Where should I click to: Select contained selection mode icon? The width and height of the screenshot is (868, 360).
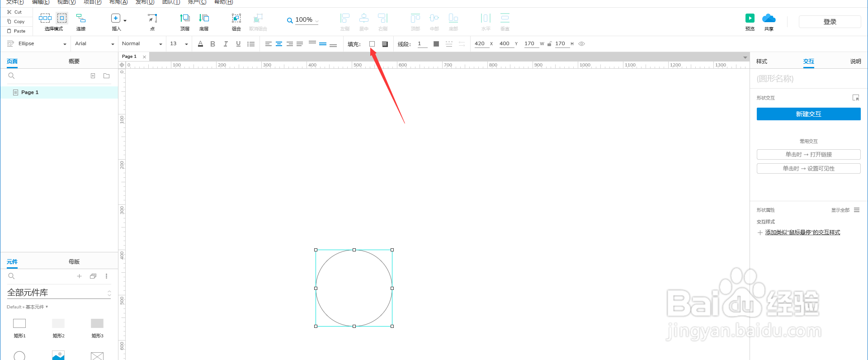coord(62,18)
